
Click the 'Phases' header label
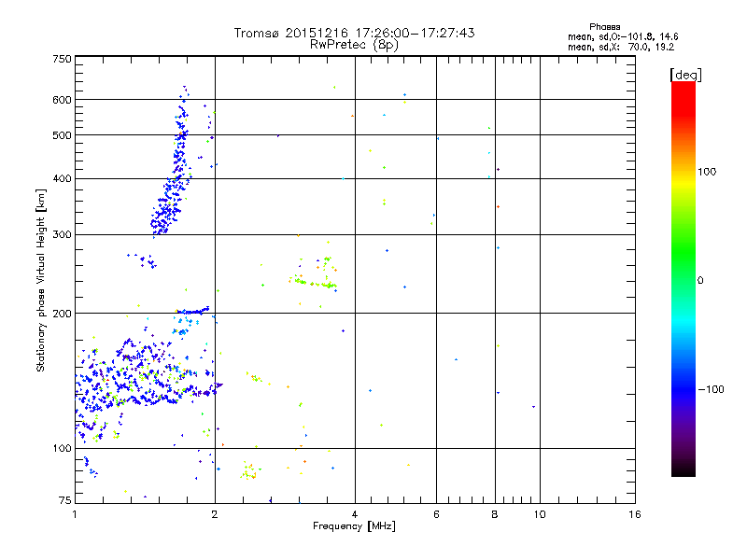[x=604, y=27]
